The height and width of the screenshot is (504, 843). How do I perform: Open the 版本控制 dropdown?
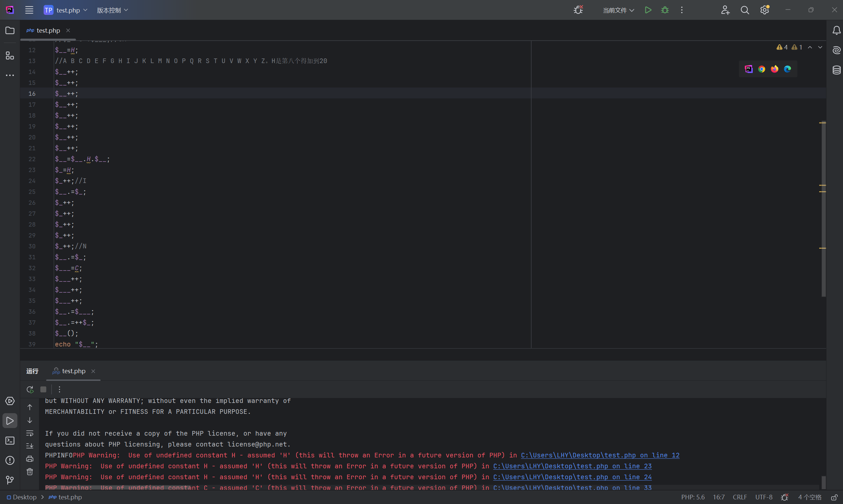coord(112,10)
